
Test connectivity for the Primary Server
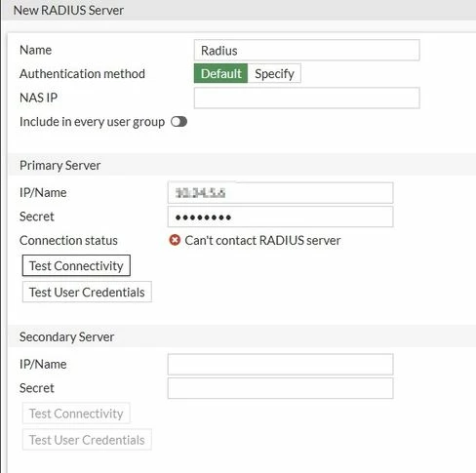[76, 265]
